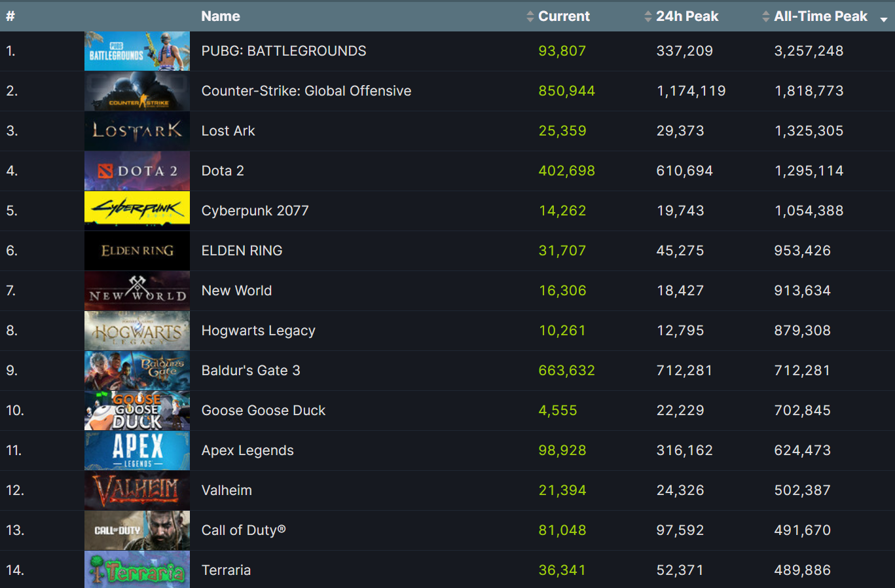This screenshot has width=895, height=588.
Task: Click Dota 2's current count 402,698
Action: (x=566, y=171)
